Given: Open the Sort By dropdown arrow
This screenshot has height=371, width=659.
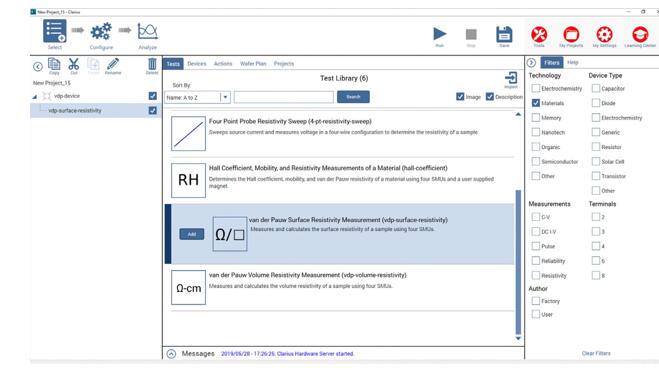Looking at the screenshot, I should coord(225,97).
